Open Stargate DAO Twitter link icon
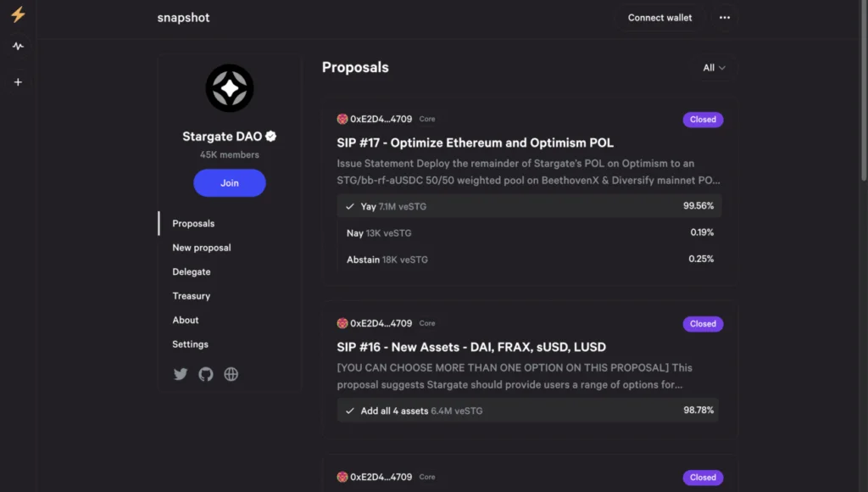 click(181, 374)
